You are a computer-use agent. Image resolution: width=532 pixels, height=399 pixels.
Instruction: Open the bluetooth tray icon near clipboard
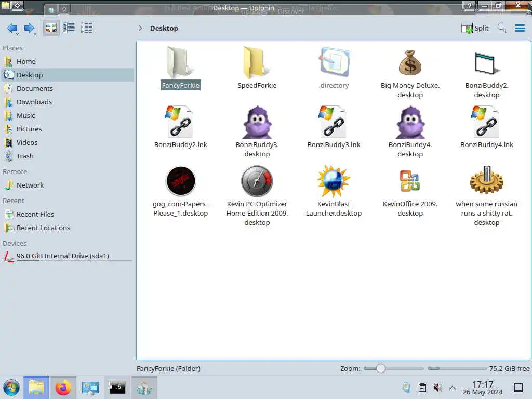point(406,388)
